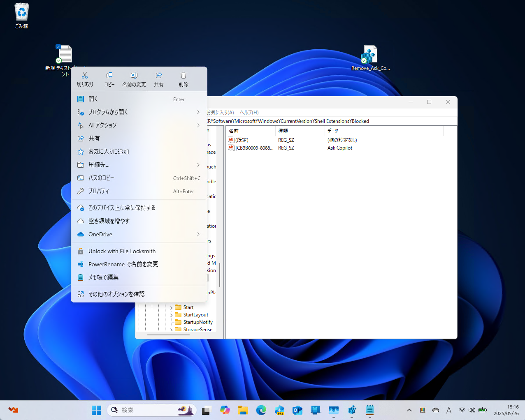Click the registry tree vertical scrollbar
Image resolution: width=525 pixels, height=420 pixels.
[220, 275]
